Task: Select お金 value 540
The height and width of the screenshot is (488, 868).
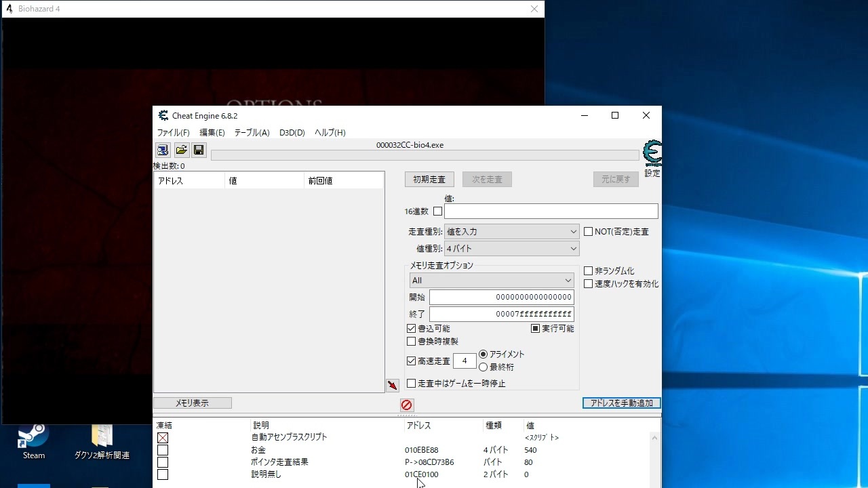Action: pyautogui.click(x=530, y=450)
